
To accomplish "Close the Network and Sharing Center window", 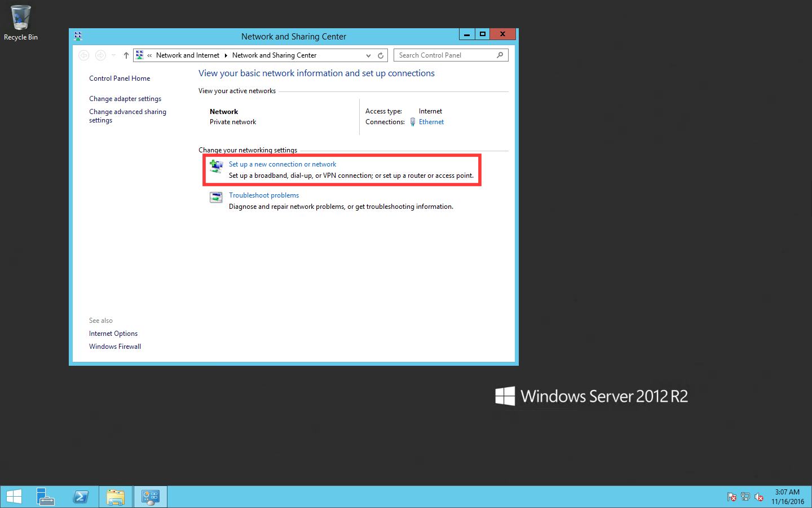I will (x=502, y=34).
